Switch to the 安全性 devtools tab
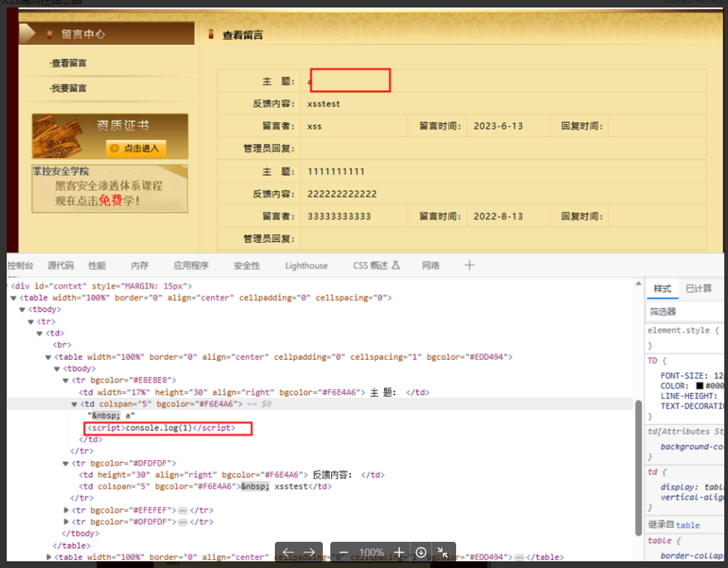Image resolution: width=728 pixels, height=568 pixels. coord(246,266)
